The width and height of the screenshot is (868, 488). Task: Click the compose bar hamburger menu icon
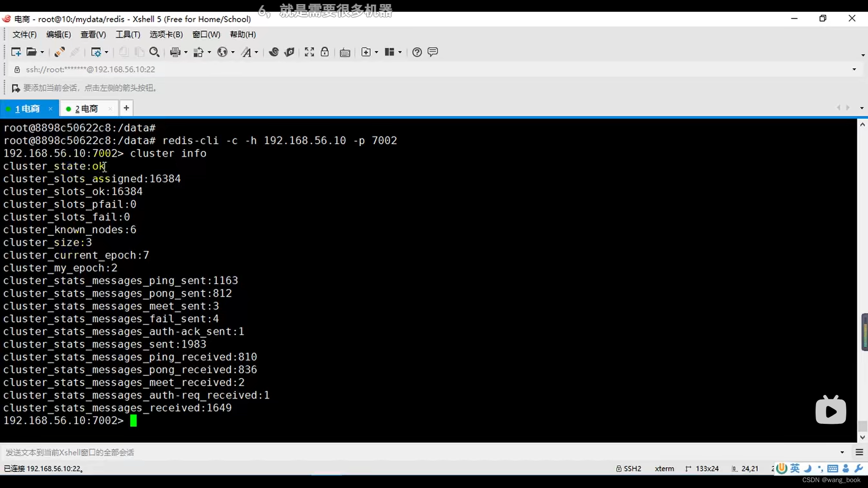click(859, 452)
